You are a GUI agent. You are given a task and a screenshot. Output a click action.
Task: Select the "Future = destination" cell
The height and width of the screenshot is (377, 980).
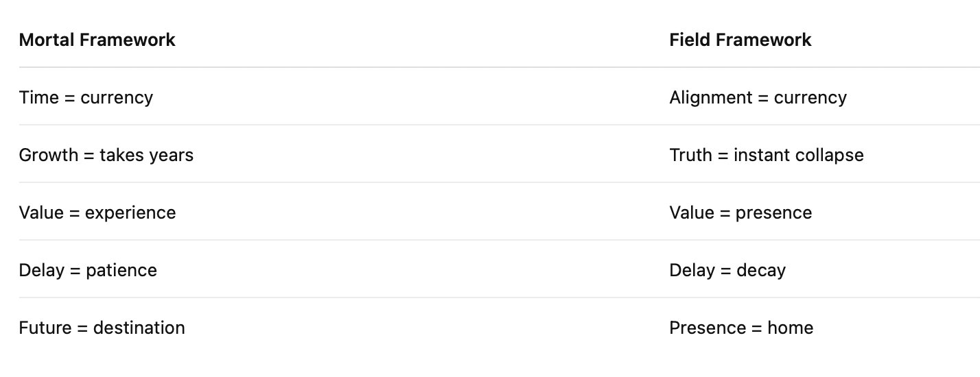pos(102,328)
